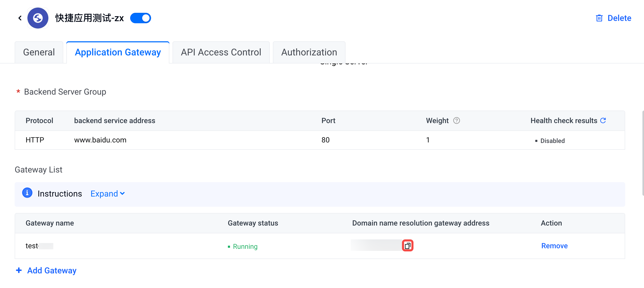Click the page vertical scrollbar
This screenshot has height=288, width=644.
tap(643, 153)
